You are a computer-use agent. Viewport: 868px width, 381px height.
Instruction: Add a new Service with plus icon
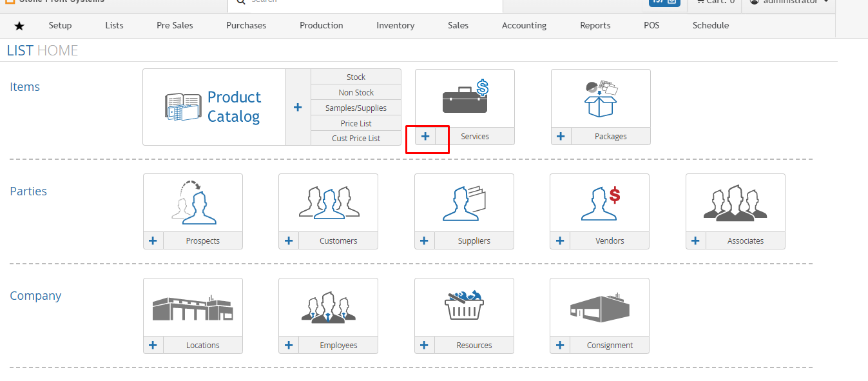coord(425,136)
